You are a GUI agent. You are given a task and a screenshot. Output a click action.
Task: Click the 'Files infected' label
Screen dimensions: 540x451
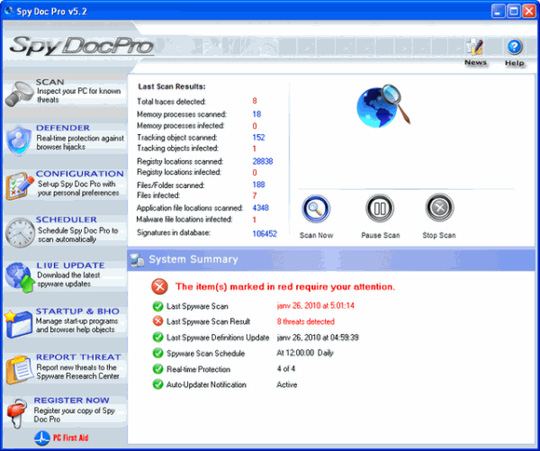tap(158, 195)
